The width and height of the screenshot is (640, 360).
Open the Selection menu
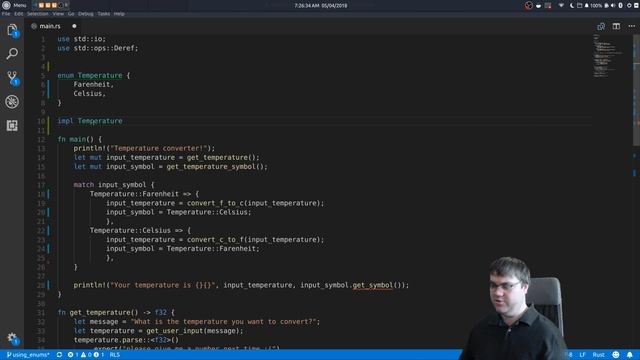[x=38, y=14]
